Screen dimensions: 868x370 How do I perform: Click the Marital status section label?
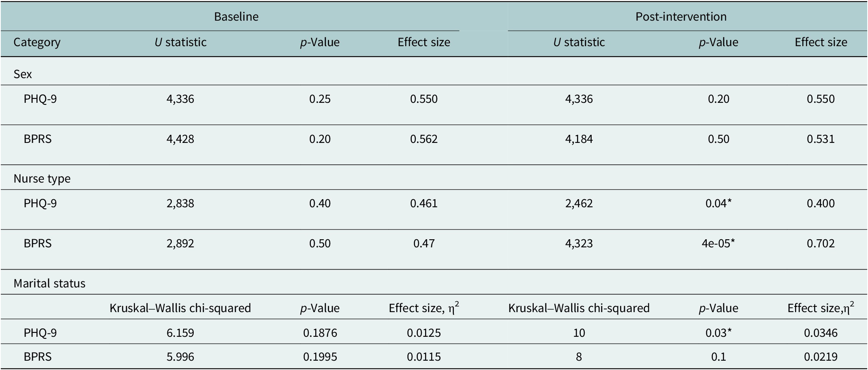(49, 283)
